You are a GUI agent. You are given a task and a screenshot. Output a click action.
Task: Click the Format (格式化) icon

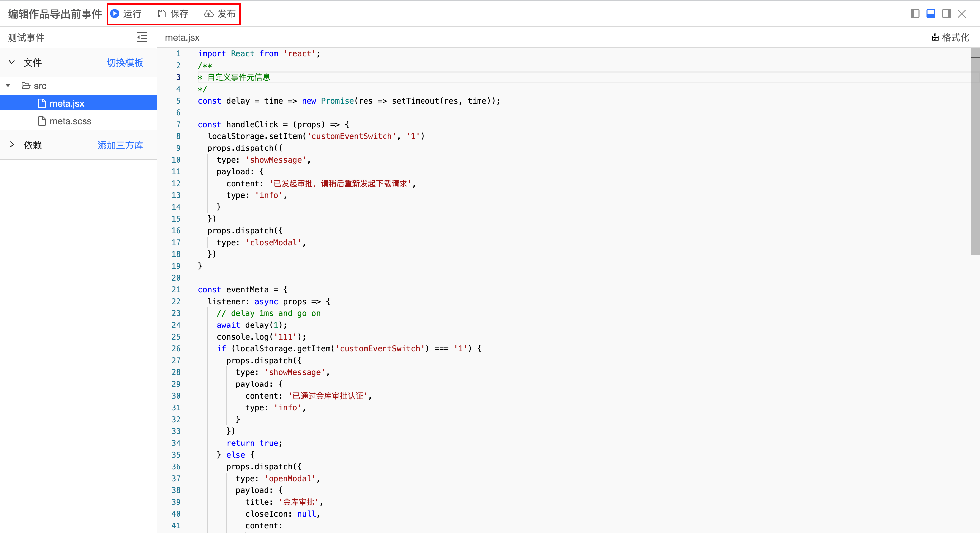(x=935, y=37)
